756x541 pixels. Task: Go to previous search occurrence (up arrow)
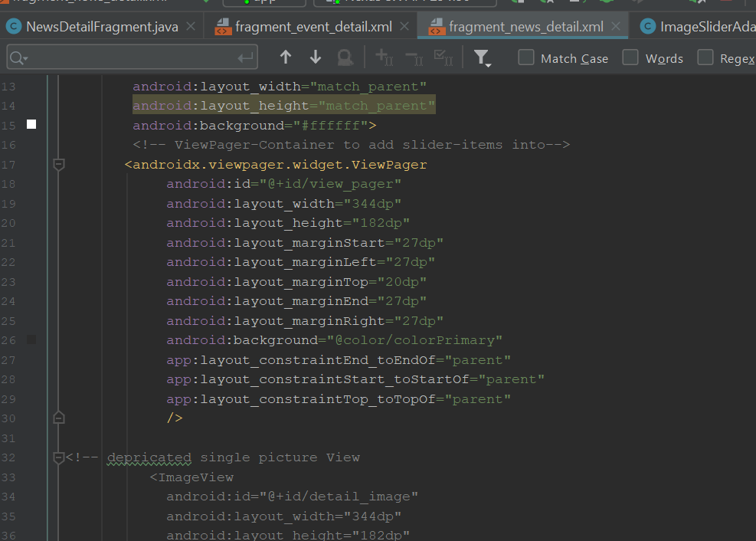pos(286,57)
